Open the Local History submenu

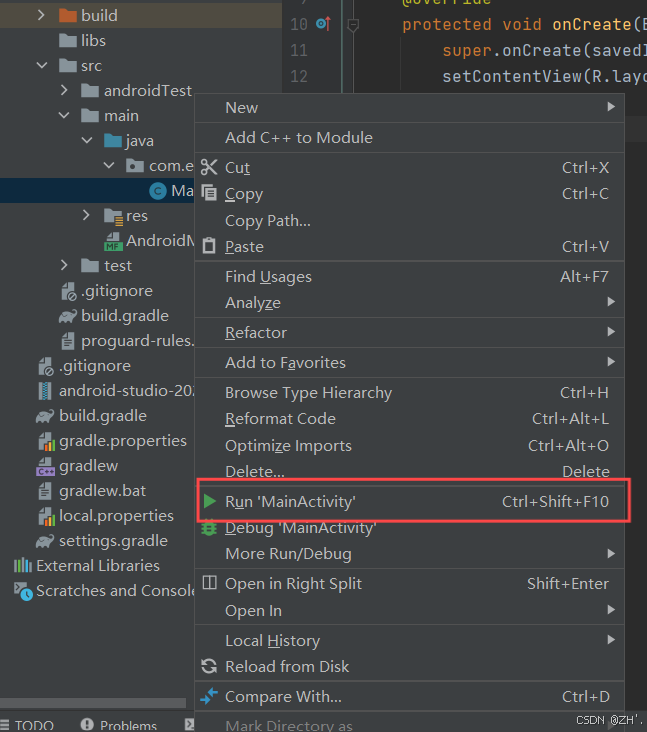coord(409,640)
